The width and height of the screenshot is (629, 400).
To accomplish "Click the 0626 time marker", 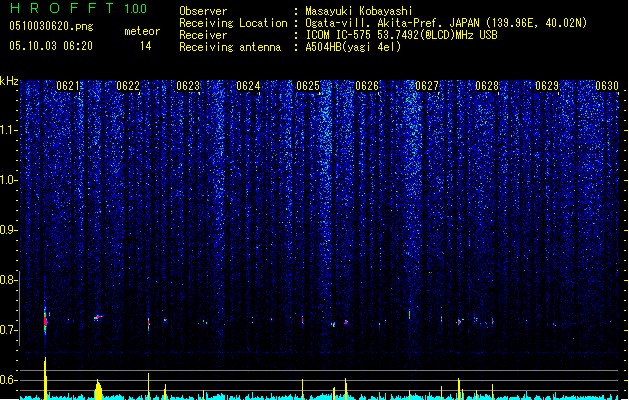I will pyautogui.click(x=367, y=86).
